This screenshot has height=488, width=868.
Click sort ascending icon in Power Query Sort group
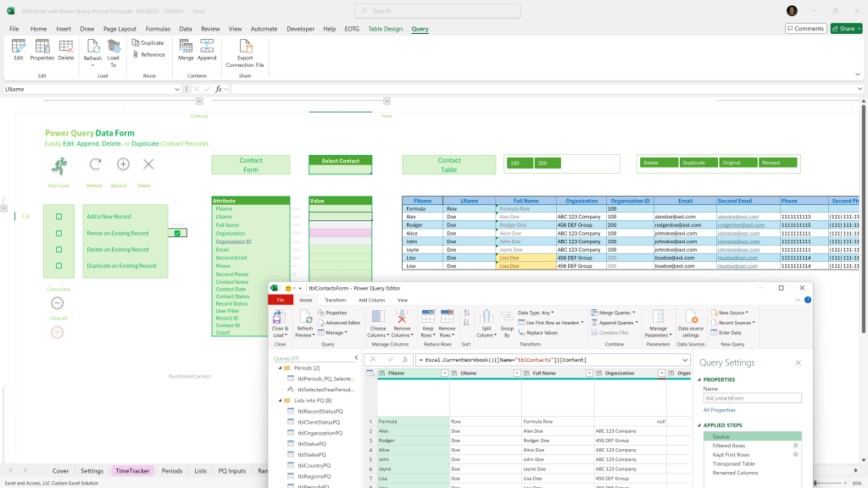[x=467, y=313]
